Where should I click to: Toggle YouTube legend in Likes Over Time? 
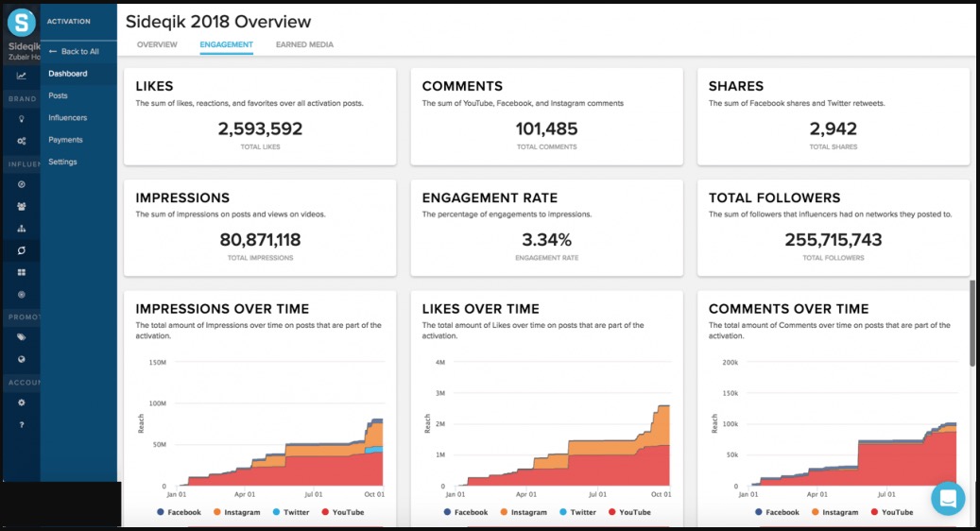[630, 512]
